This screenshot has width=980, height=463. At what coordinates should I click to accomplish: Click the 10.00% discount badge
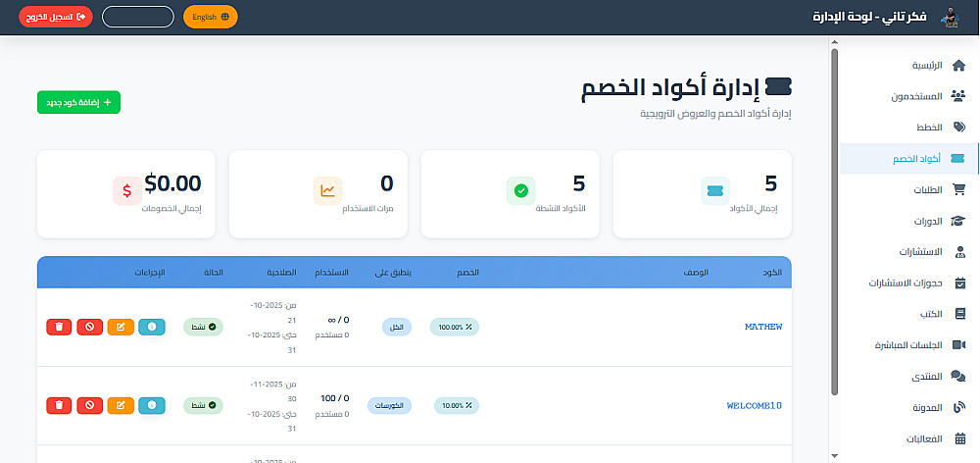(457, 405)
